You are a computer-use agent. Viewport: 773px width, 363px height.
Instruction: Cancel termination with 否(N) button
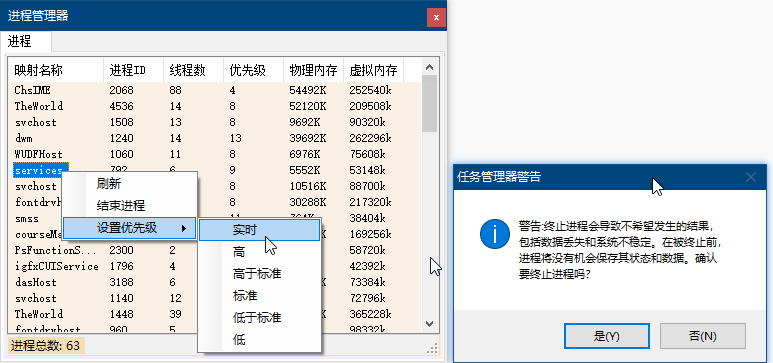[703, 336]
